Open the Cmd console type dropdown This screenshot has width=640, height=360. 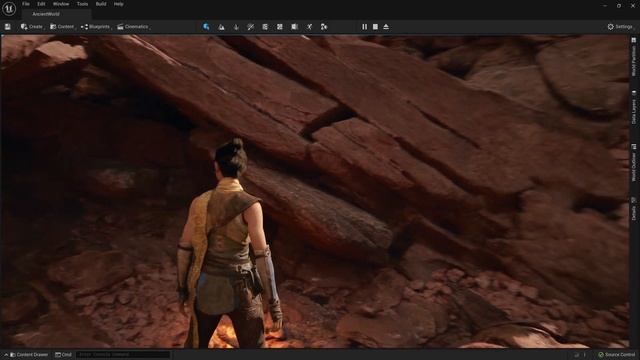click(63, 355)
